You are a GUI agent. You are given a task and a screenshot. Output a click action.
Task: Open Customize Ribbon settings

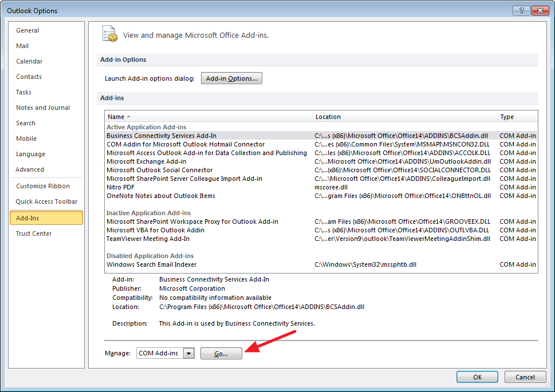pos(46,186)
